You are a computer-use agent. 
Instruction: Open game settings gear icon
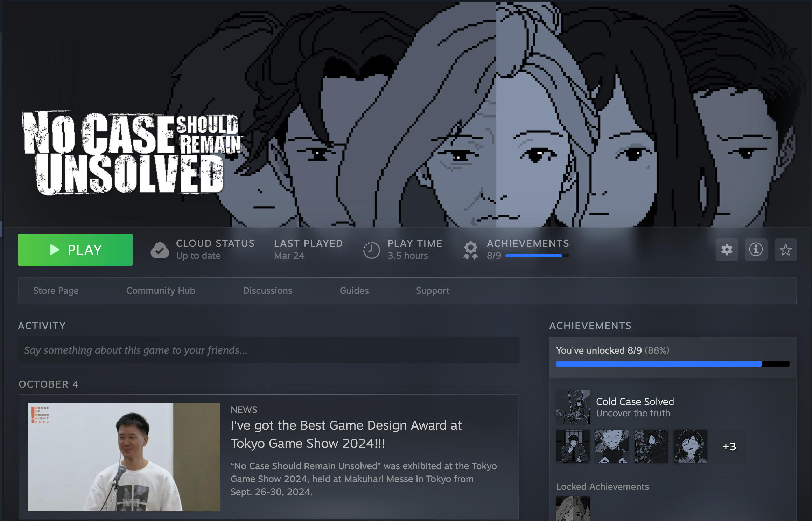point(727,250)
